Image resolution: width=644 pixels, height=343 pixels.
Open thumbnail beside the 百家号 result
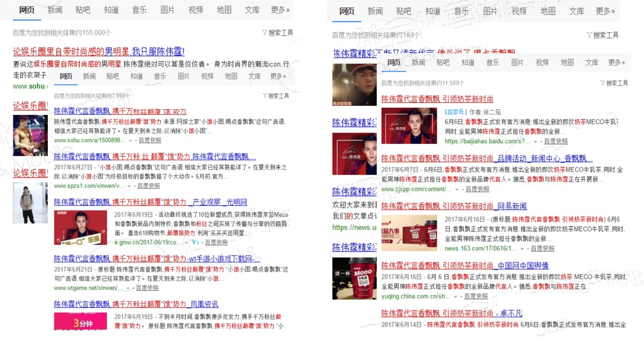pyautogui.click(x=409, y=126)
